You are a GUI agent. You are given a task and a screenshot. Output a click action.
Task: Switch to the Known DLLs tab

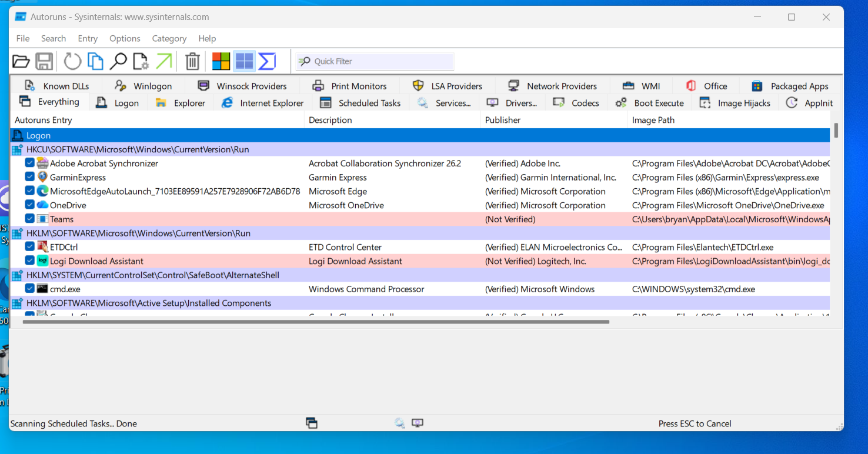58,86
